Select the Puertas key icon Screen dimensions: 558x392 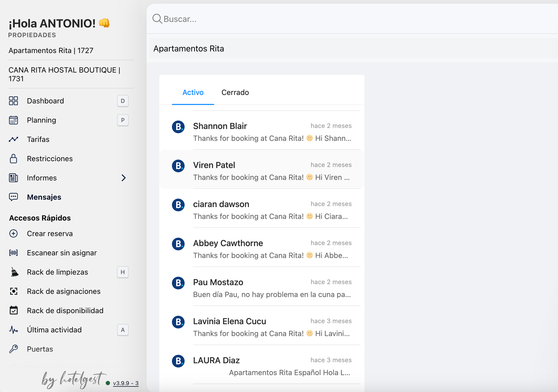(13, 349)
